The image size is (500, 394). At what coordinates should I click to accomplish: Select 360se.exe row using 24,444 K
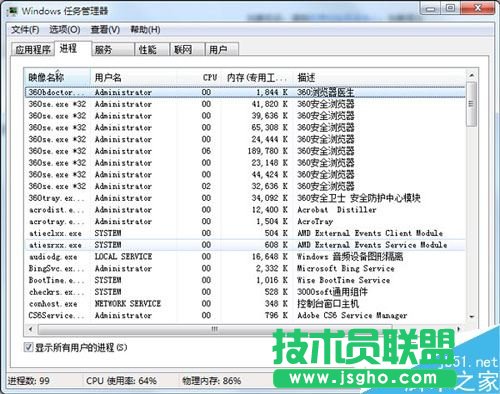(245, 139)
